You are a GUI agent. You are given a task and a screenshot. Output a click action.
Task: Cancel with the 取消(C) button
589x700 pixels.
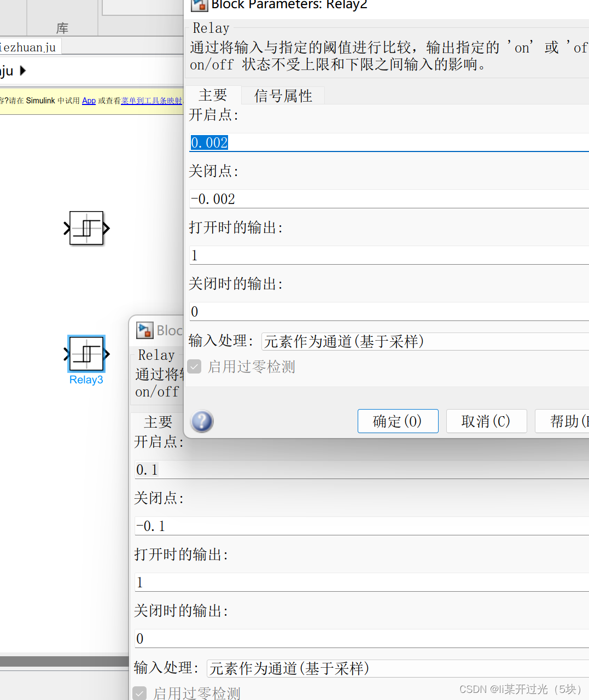tap(486, 421)
